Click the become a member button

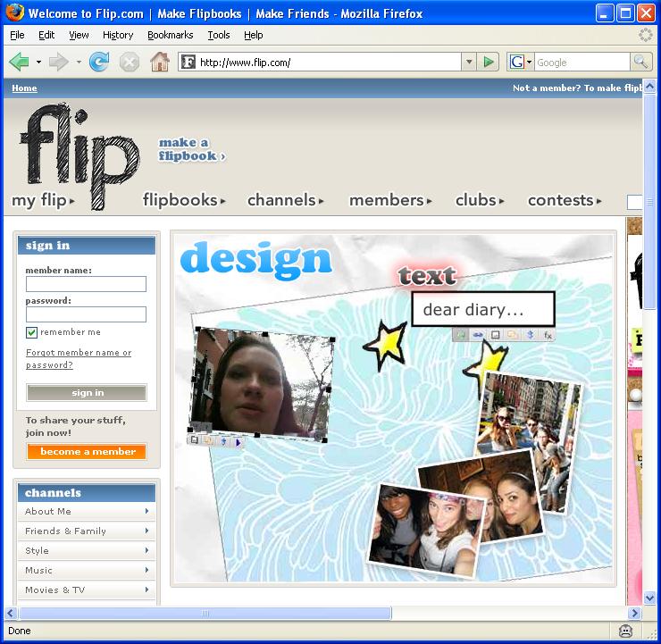tap(88, 451)
